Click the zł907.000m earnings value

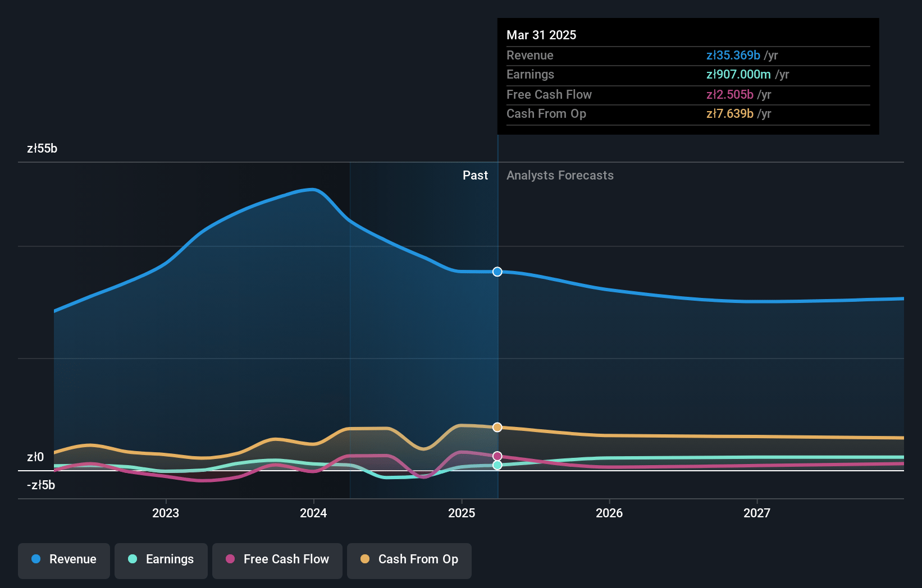click(x=738, y=75)
